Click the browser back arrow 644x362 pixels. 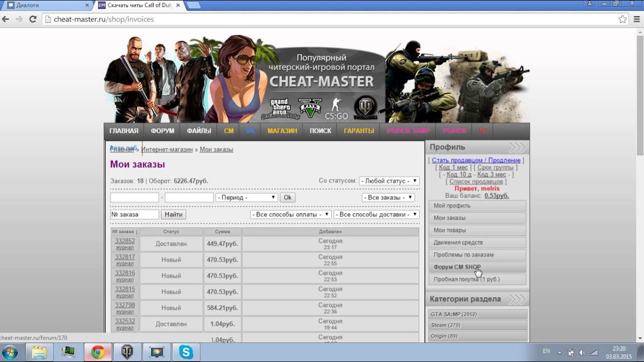point(6,19)
